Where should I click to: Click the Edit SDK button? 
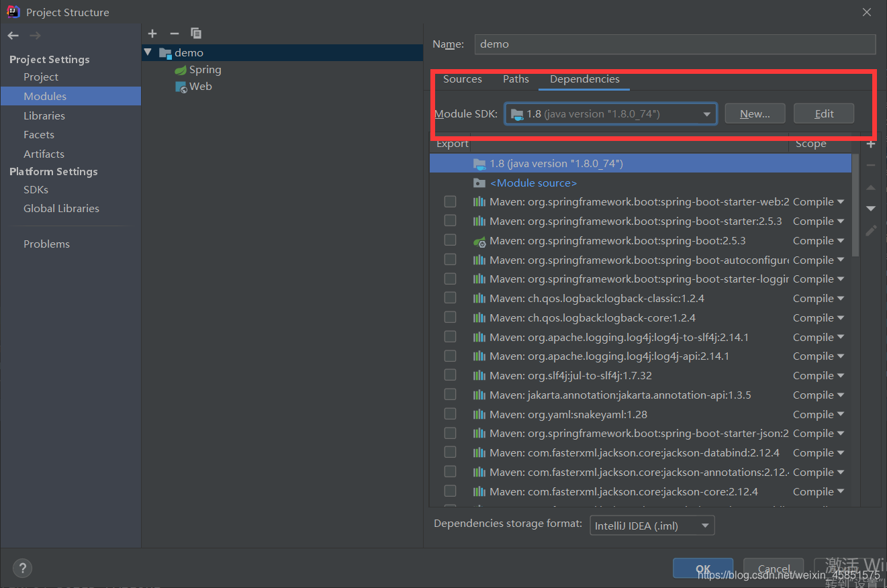tap(824, 114)
